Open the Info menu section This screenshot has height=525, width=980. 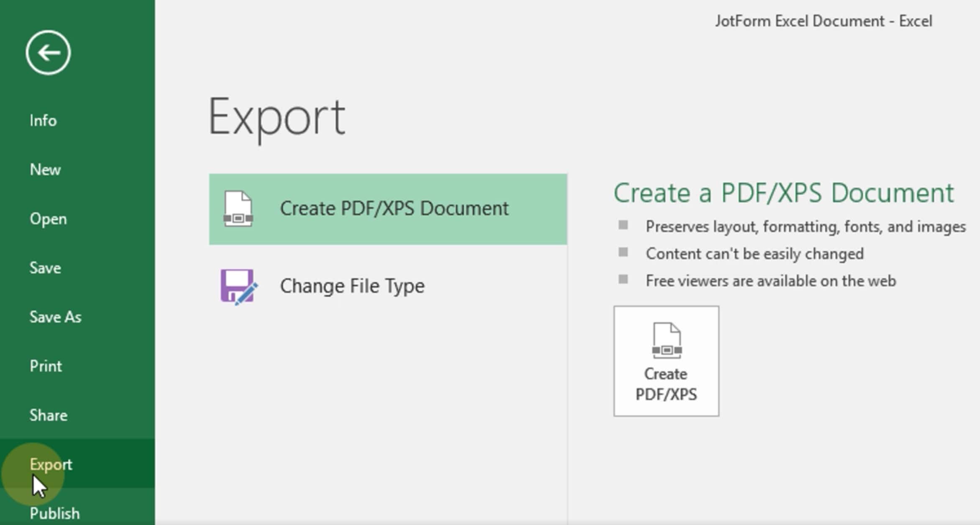click(43, 120)
